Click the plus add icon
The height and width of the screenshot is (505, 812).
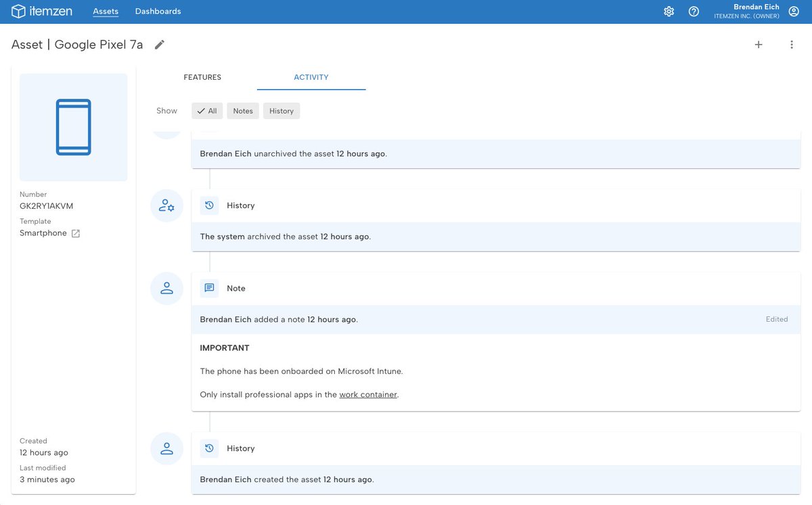coord(759,45)
